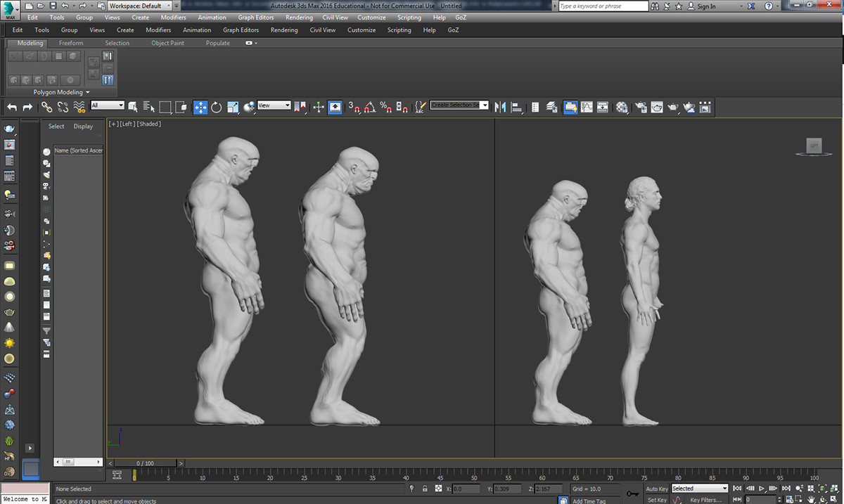Activate Bind to Space Warp tool
This screenshot has height=504, width=844.
point(79,107)
